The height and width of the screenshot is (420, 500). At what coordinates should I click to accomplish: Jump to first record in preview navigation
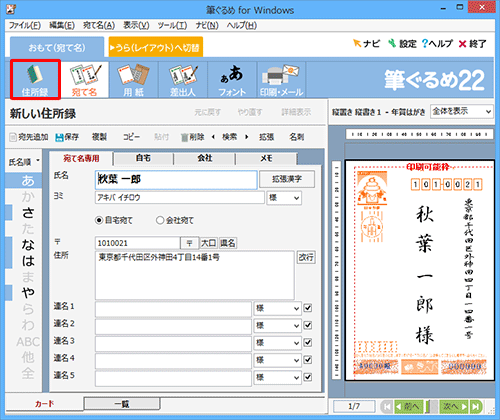[387, 406]
